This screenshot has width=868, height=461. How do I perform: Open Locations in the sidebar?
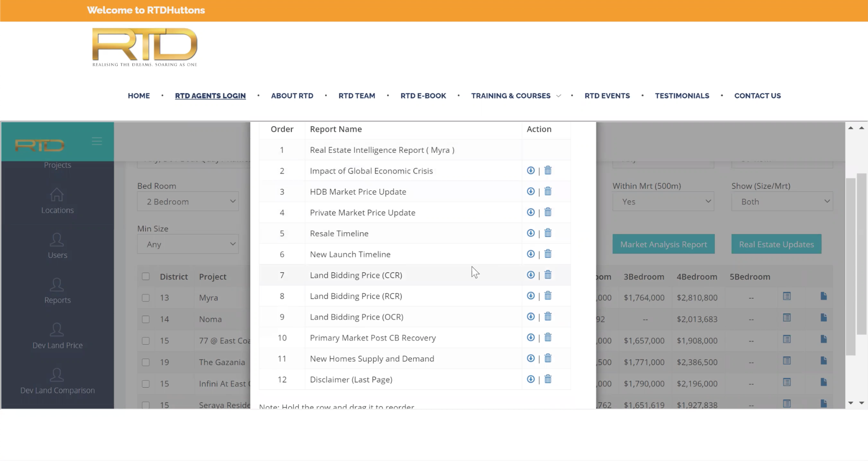point(57,201)
